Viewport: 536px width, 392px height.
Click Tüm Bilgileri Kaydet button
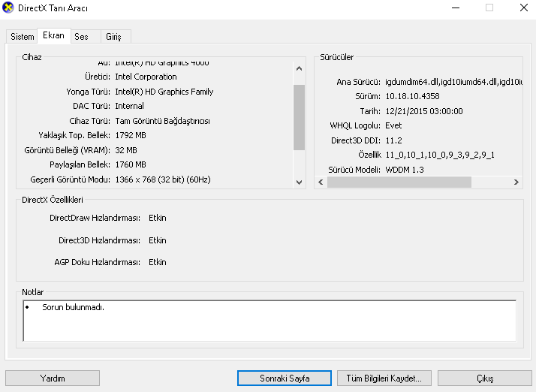384,378
